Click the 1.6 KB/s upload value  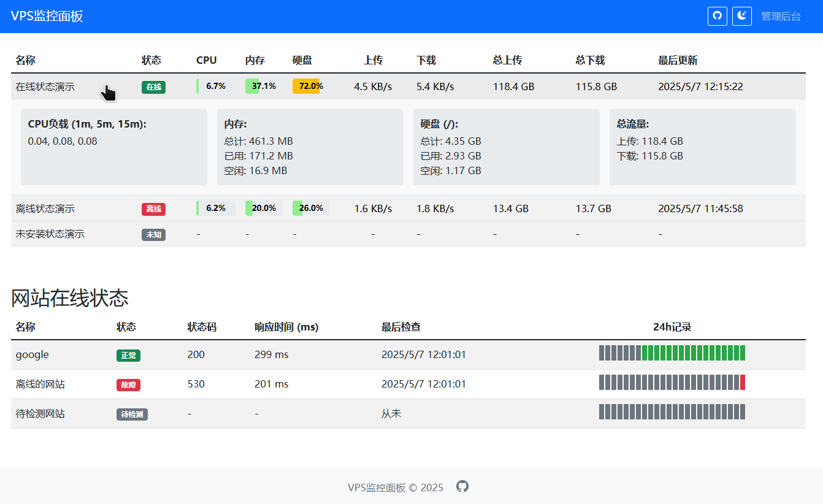coord(373,208)
